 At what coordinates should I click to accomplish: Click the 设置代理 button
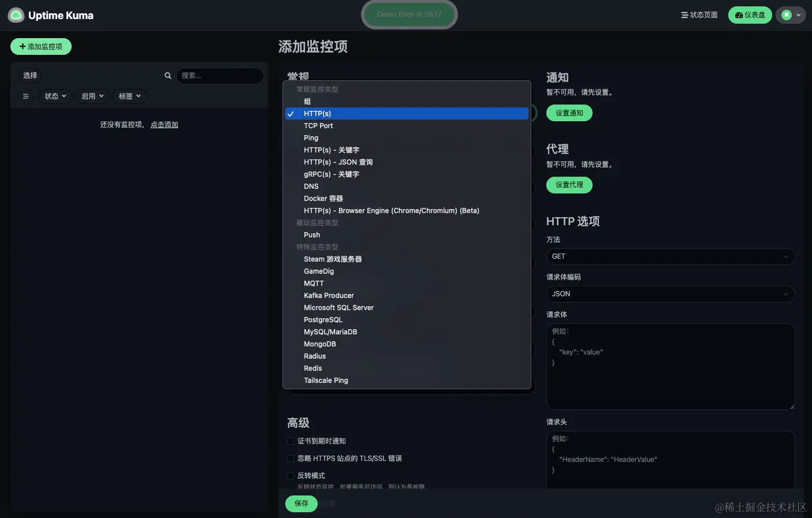(569, 185)
